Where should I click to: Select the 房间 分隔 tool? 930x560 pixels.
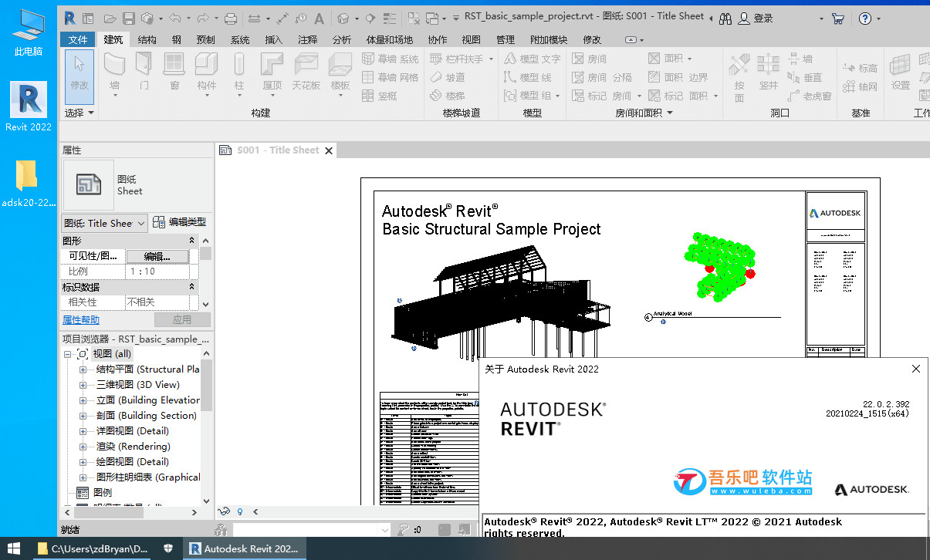(602, 77)
